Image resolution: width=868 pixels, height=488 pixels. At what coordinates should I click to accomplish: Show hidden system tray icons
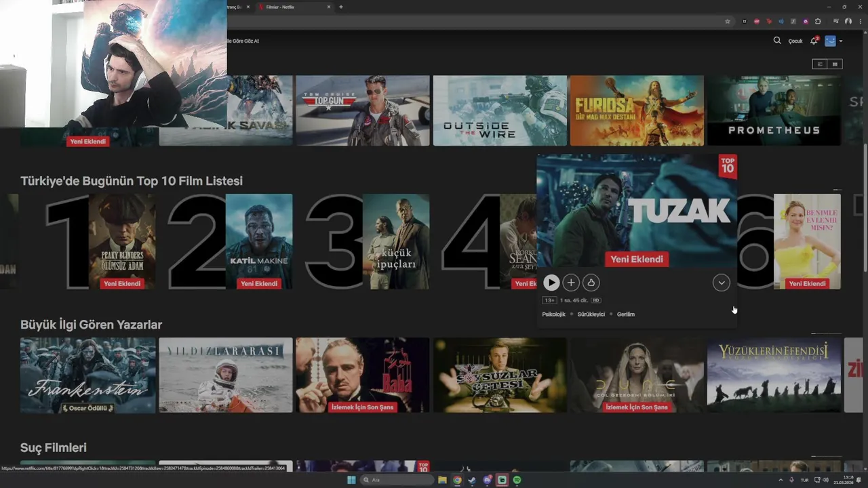(781, 480)
